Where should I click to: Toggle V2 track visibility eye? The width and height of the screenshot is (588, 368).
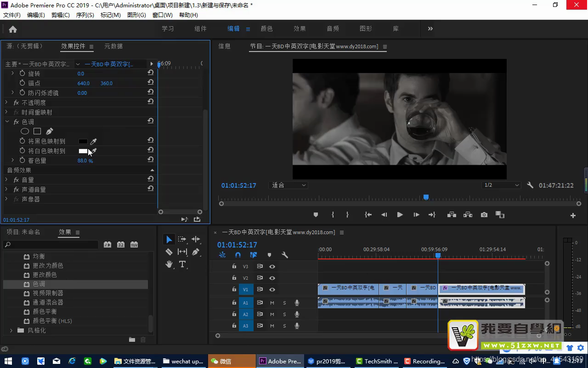272,278
